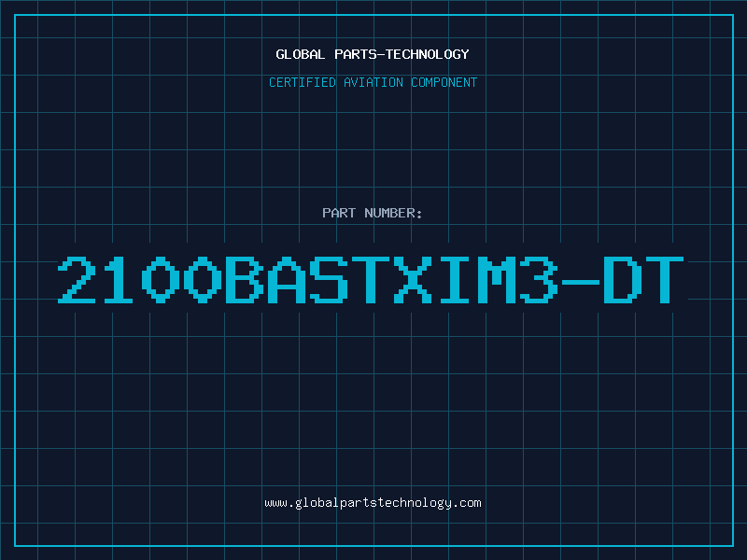Click the GLOBAL PARTS-TECHNOLOGY heading
The width and height of the screenshot is (747, 560).
coord(373,54)
